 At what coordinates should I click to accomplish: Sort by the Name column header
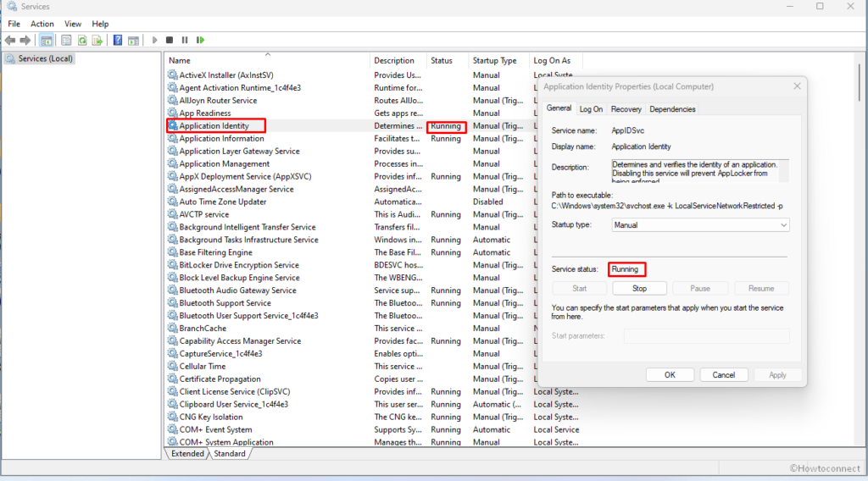coord(268,60)
